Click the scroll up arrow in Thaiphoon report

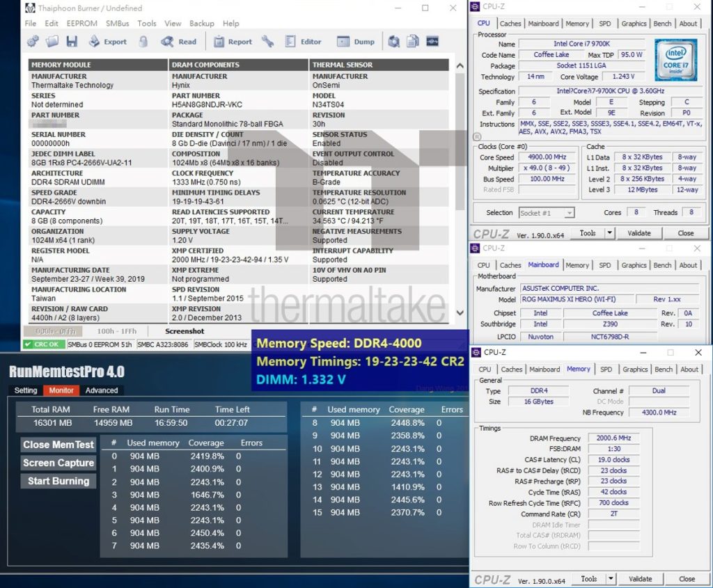(x=460, y=66)
